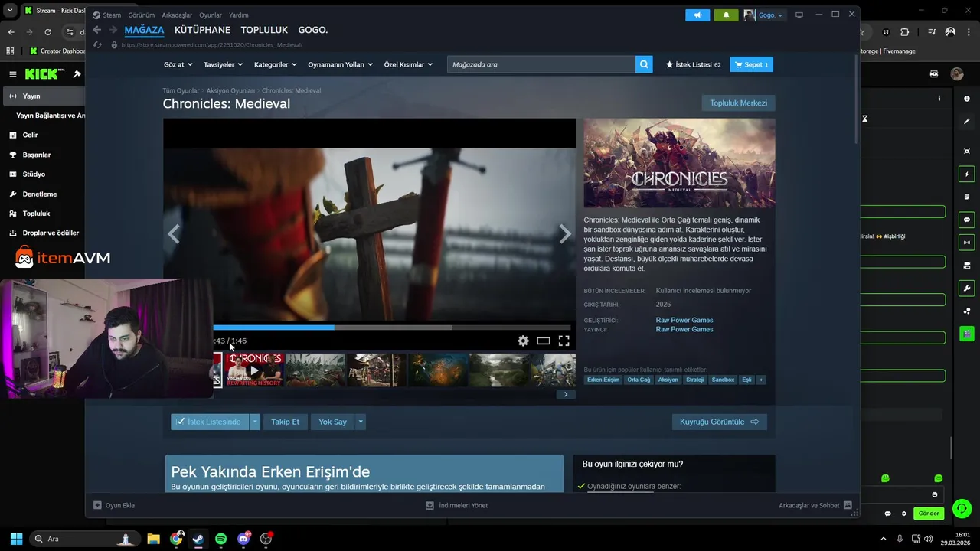Open Steam announcements megaphone icon
980x551 pixels.
tap(697, 15)
